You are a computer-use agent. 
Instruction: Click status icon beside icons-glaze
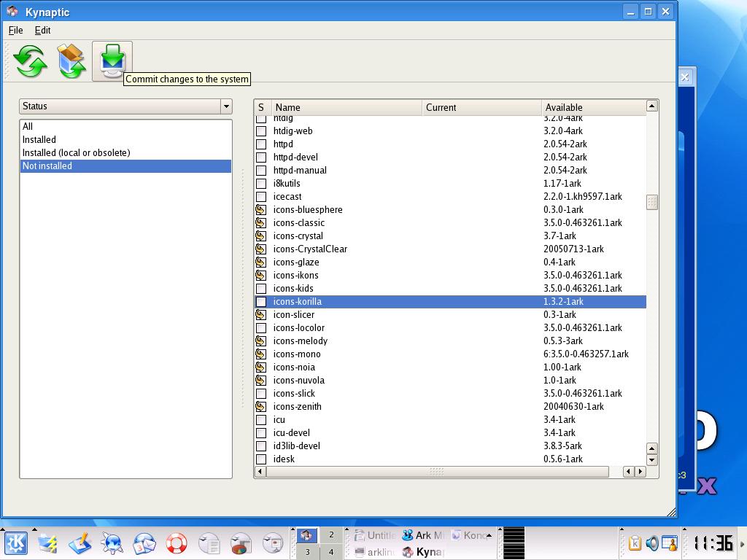[x=260, y=262]
